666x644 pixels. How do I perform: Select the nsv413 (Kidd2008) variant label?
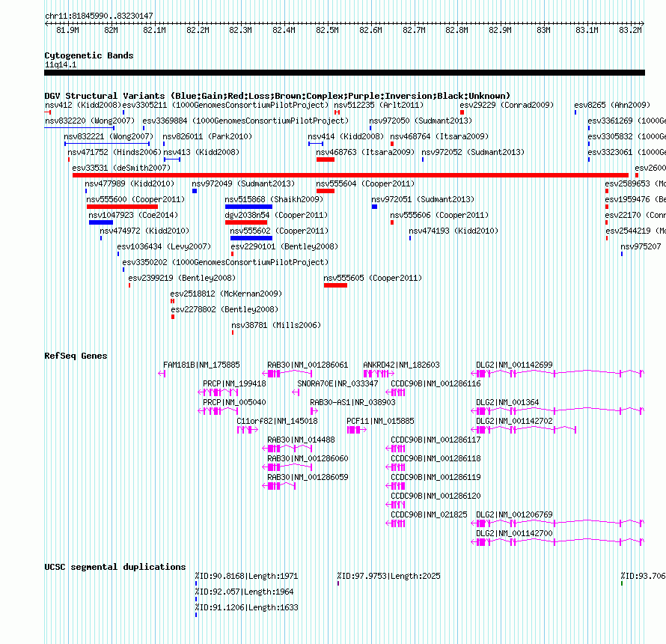(x=201, y=152)
